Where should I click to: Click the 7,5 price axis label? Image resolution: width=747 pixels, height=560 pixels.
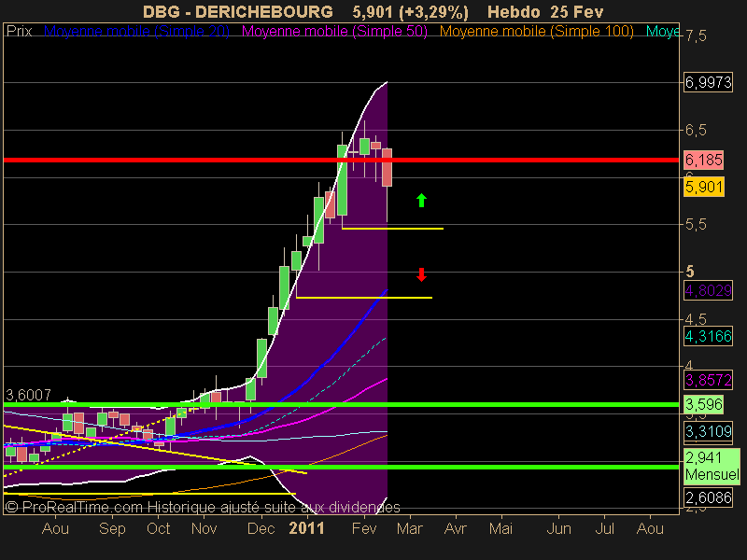coord(696,36)
